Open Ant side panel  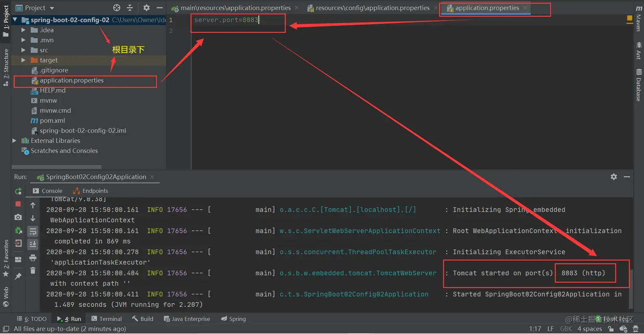click(638, 50)
